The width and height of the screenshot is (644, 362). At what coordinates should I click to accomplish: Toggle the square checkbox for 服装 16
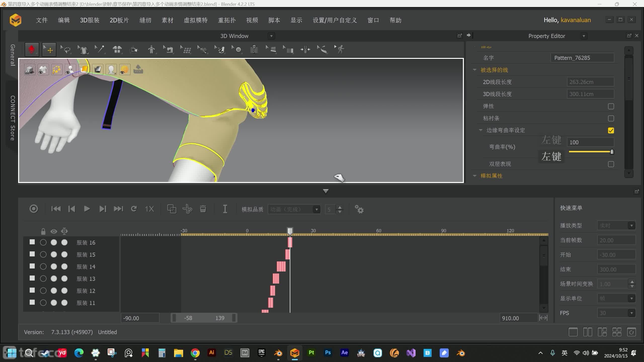(x=32, y=242)
